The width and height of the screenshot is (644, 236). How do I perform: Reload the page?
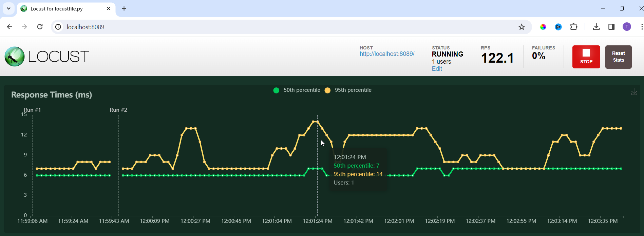(40, 27)
